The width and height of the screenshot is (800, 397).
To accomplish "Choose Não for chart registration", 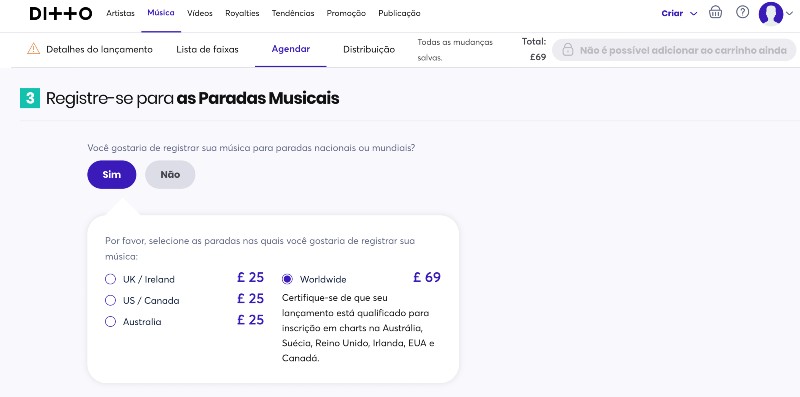I will click(x=170, y=175).
